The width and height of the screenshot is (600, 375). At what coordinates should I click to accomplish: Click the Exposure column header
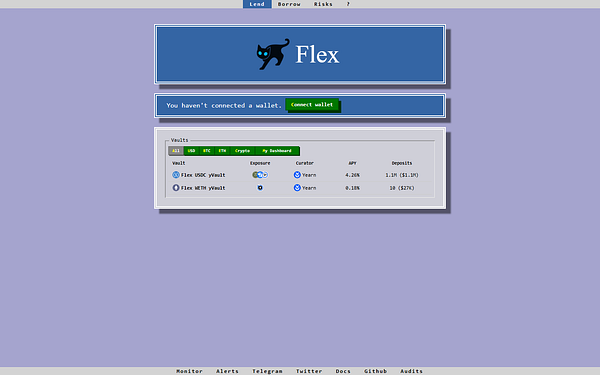(x=260, y=163)
